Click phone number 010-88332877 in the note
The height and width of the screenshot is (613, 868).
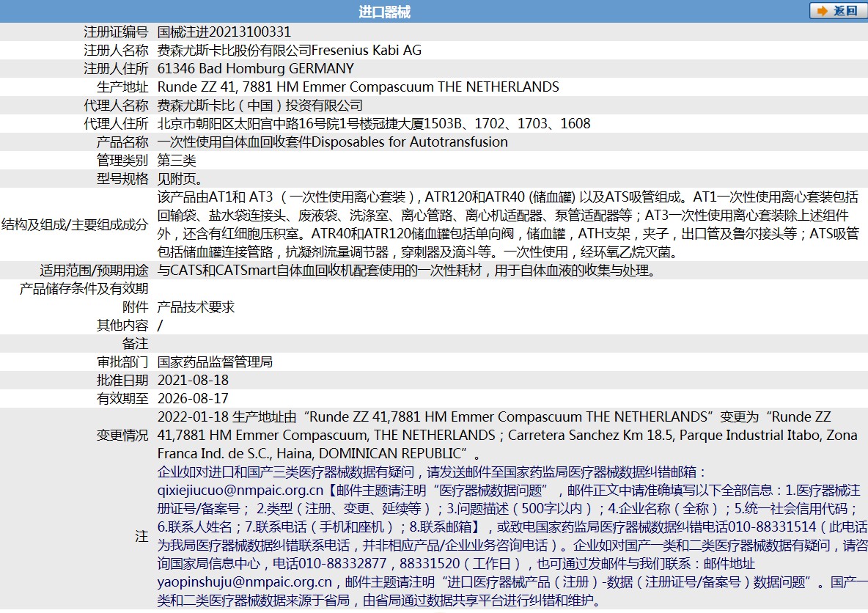pos(342,564)
